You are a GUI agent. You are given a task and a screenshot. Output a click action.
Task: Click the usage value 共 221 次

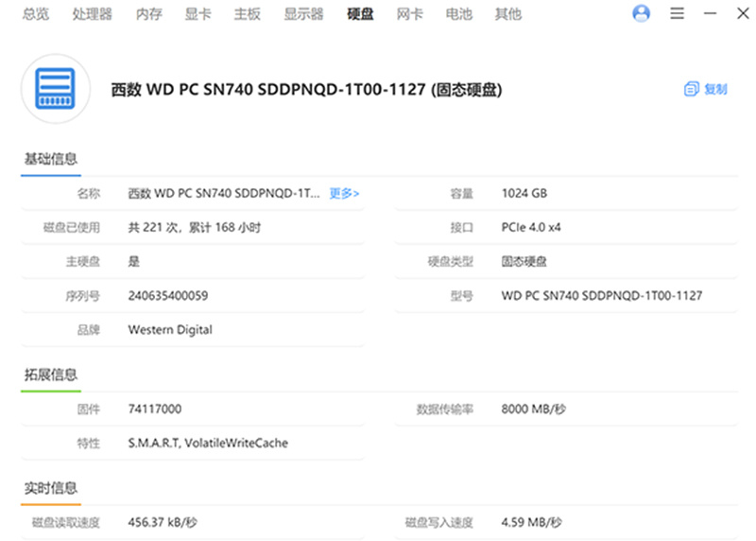tap(195, 227)
